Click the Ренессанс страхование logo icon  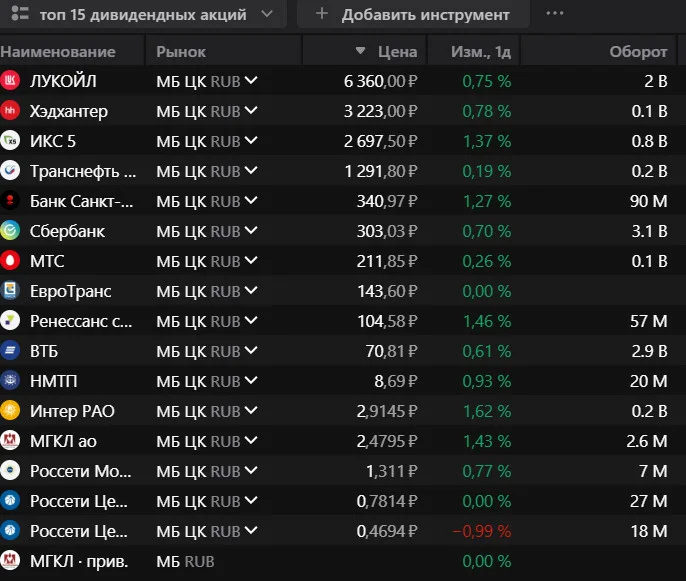point(10,321)
